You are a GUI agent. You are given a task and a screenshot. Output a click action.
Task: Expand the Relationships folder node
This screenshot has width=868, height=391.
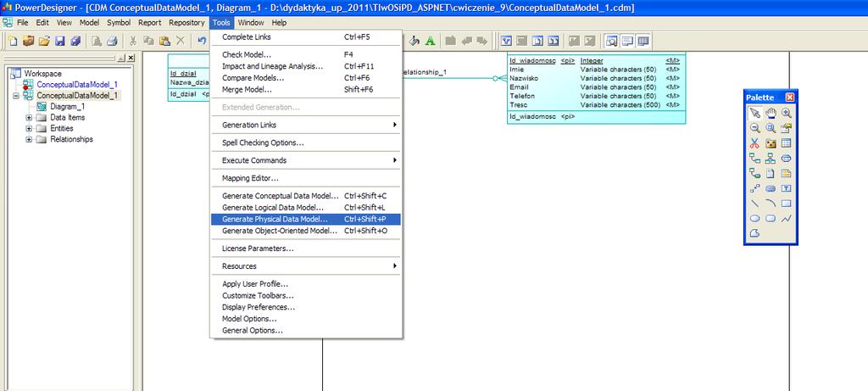pyautogui.click(x=29, y=140)
